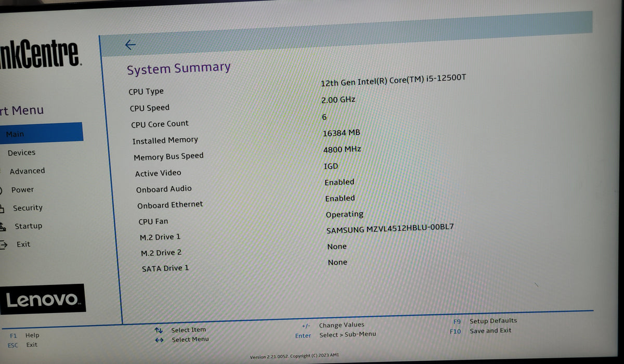The height and width of the screenshot is (364, 624).
Task: Click the IGD video value
Action: click(331, 166)
